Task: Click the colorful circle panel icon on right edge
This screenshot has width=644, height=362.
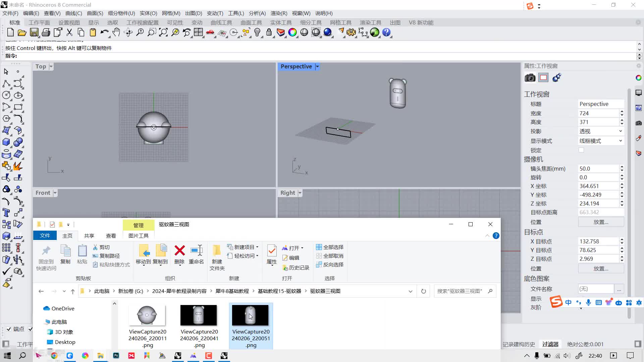Action: pyautogui.click(x=638, y=78)
